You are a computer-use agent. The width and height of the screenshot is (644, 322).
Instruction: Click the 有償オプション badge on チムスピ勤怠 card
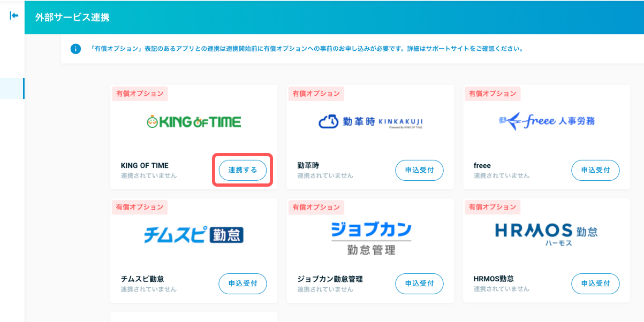tap(140, 207)
